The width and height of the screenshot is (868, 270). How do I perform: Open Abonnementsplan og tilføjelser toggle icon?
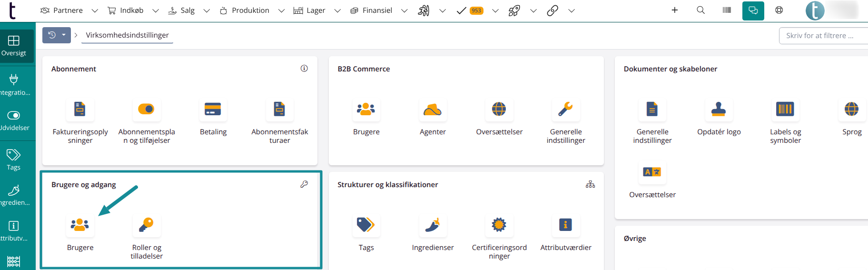click(147, 109)
